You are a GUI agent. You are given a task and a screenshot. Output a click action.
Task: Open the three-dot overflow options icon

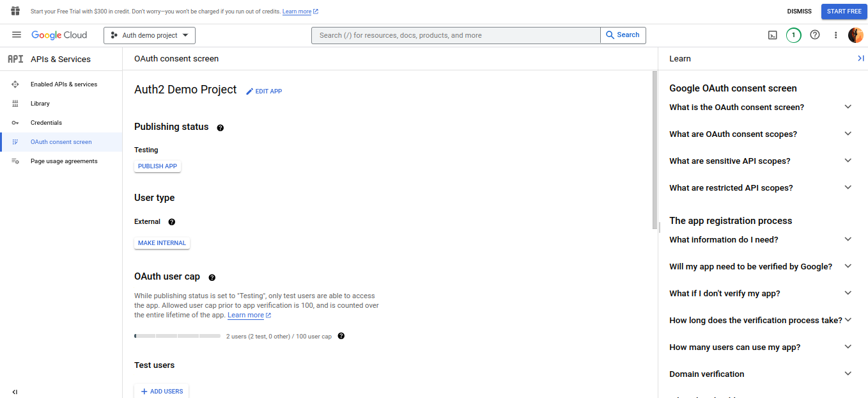[835, 35]
